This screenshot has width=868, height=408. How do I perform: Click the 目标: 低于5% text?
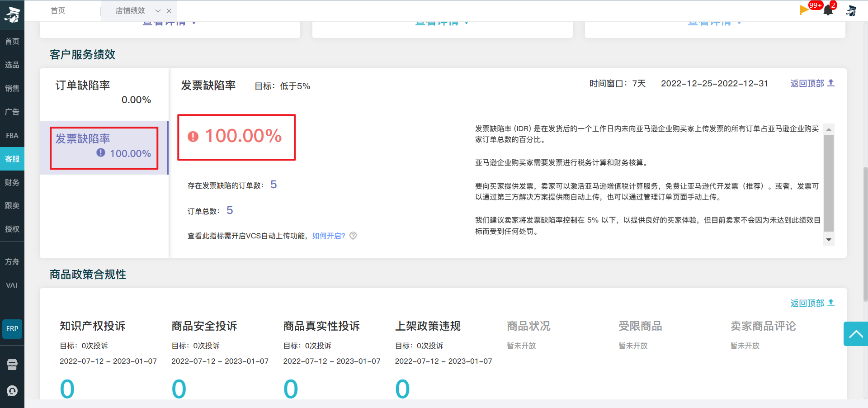282,86
